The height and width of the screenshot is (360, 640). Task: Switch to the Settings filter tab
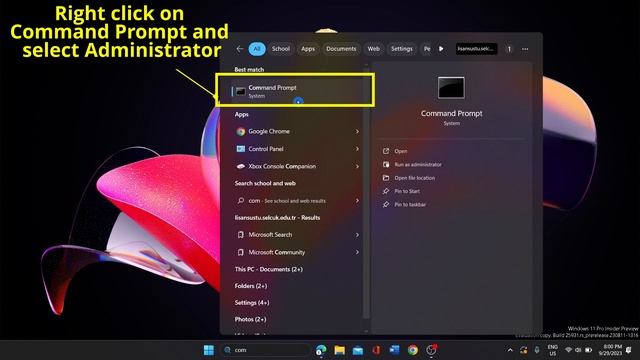click(x=402, y=49)
